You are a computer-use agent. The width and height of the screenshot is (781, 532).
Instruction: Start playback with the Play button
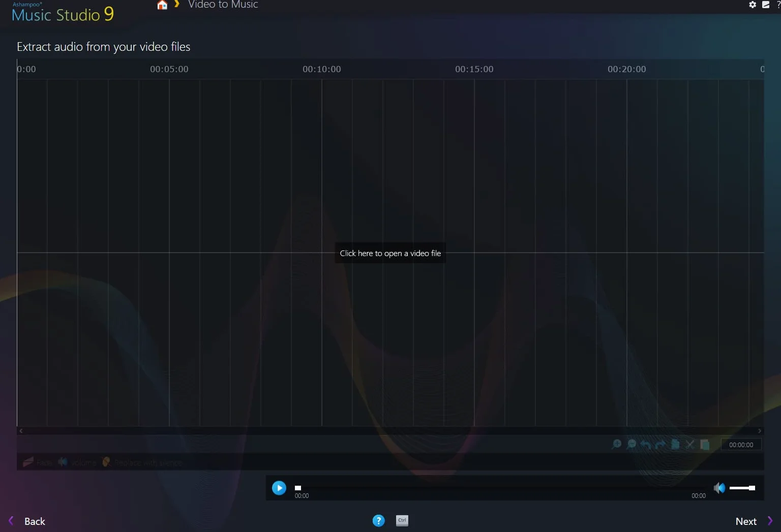[x=279, y=488]
